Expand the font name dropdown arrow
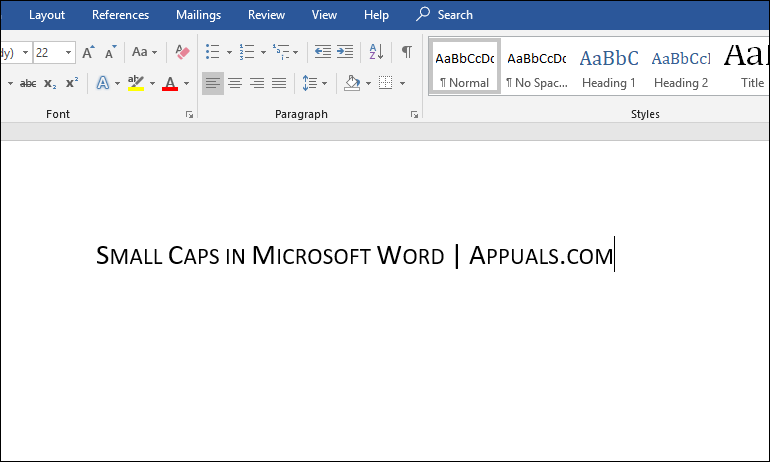 pyautogui.click(x=25, y=52)
